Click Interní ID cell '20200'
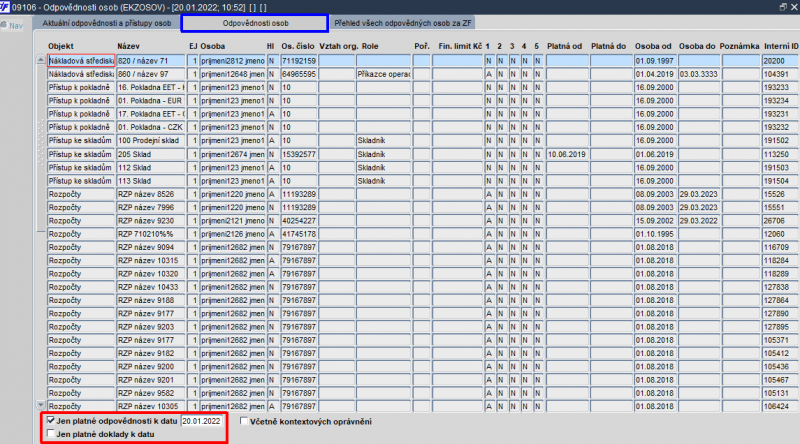This screenshot has height=444, width=800. click(781, 61)
